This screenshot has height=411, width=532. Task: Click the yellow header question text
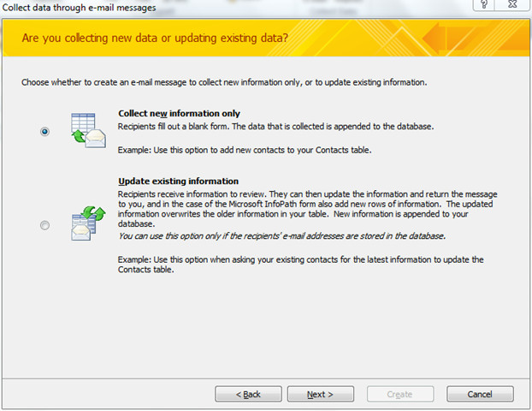pyautogui.click(x=155, y=39)
